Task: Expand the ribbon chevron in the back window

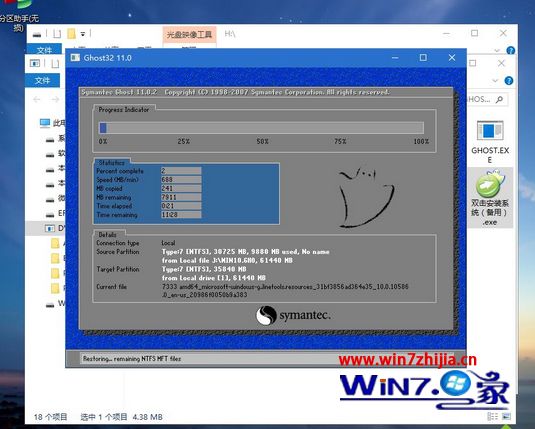Action: tap(497, 51)
